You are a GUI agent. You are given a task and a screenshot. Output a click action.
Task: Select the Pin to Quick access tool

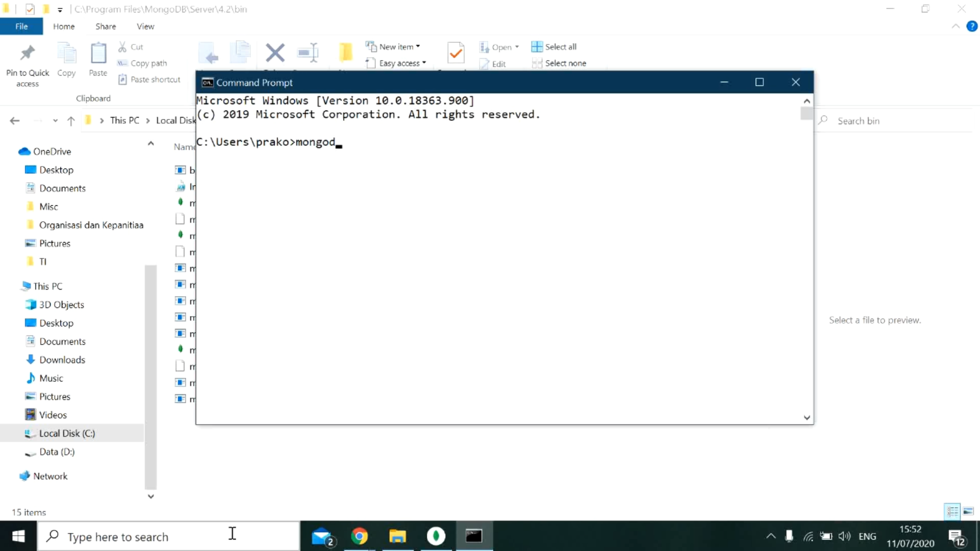[27, 61]
